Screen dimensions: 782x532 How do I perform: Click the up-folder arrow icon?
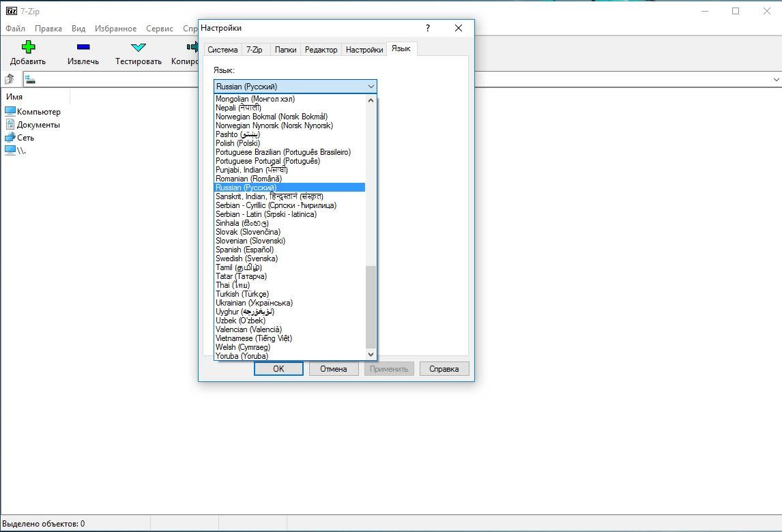[9, 79]
